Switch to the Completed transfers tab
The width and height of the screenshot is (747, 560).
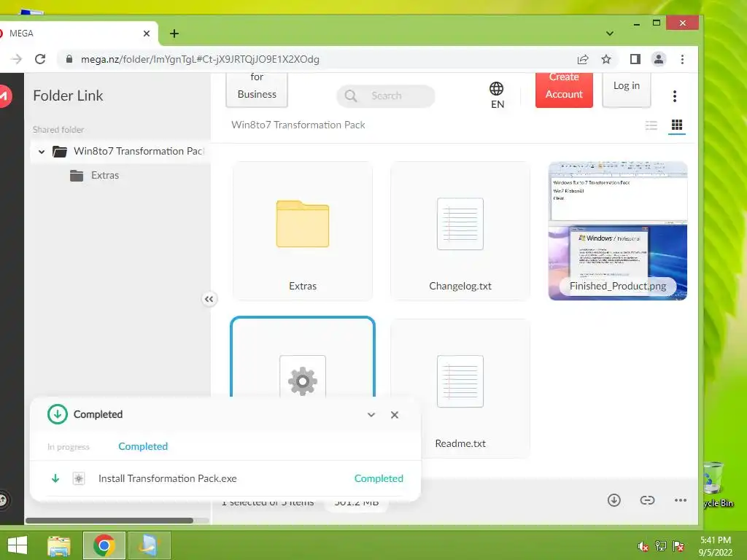143,446
